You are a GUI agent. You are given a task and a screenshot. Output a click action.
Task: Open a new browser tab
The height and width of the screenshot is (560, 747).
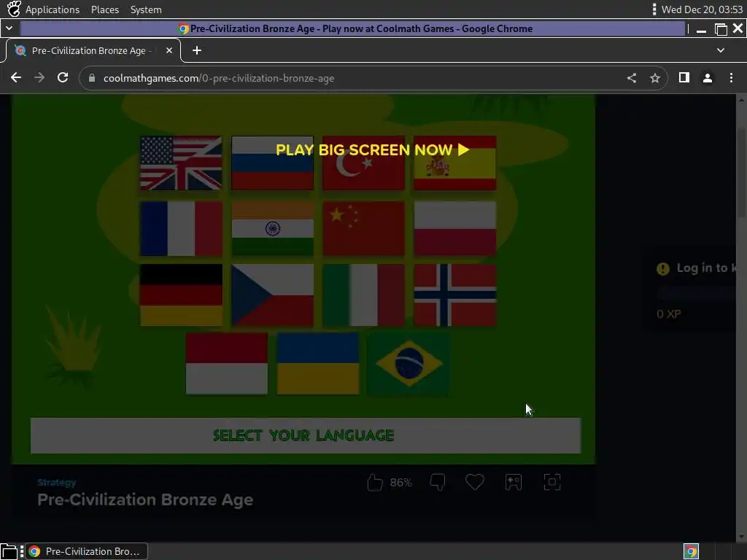click(x=197, y=50)
